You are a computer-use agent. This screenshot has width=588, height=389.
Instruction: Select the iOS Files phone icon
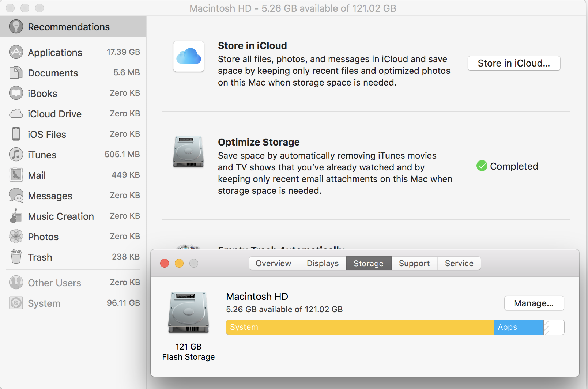pyautogui.click(x=15, y=134)
